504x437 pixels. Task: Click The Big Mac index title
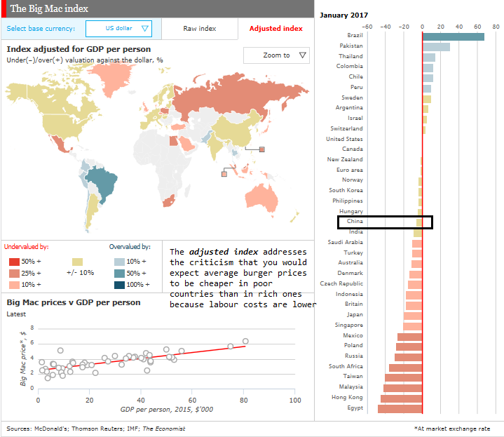(x=49, y=8)
